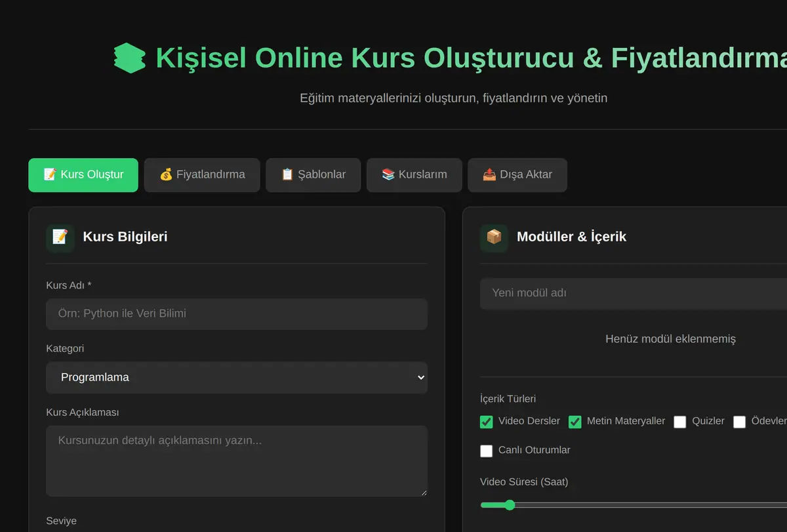Click the Modüller & İçerik heading text
The image size is (787, 532).
click(571, 237)
